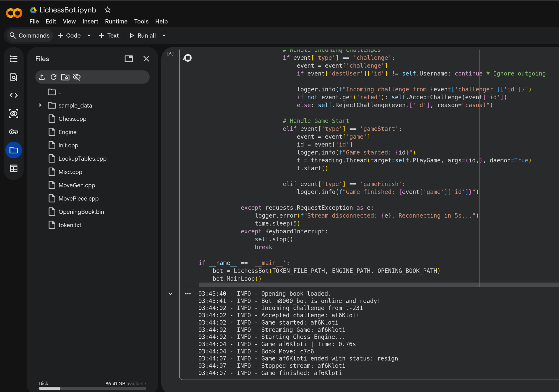Open the Data explorer table icon
The height and width of the screenshot is (392, 559).
click(14, 168)
